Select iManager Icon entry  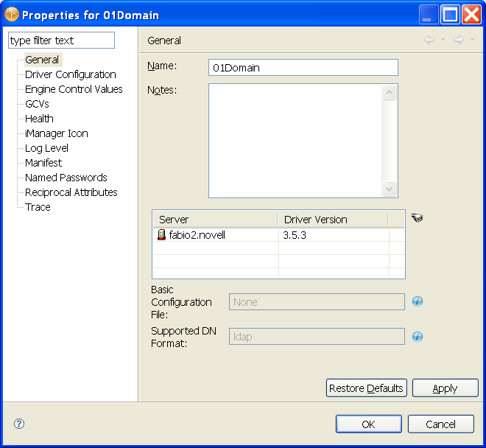tap(57, 133)
